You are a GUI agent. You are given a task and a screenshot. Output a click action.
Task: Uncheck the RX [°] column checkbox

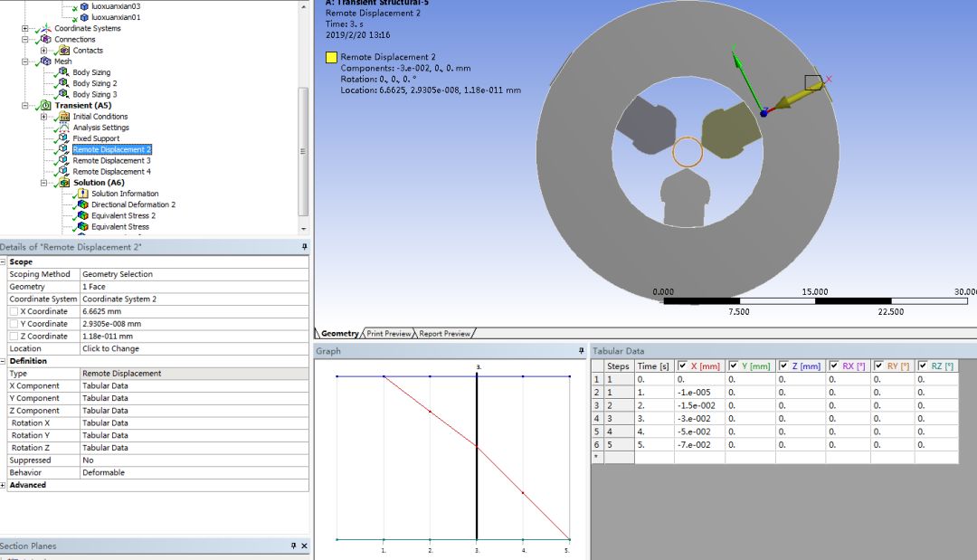coord(834,365)
